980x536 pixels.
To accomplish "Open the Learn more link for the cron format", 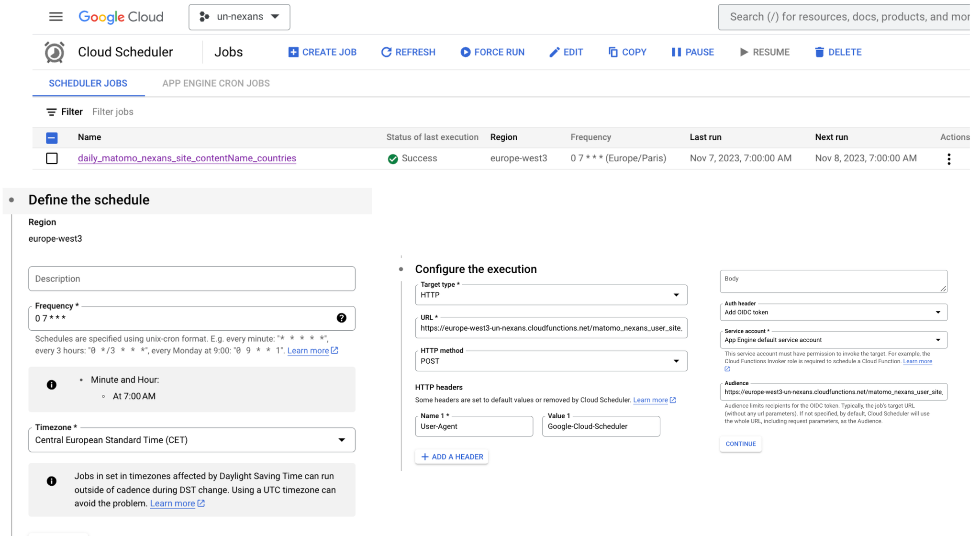I will click(308, 351).
